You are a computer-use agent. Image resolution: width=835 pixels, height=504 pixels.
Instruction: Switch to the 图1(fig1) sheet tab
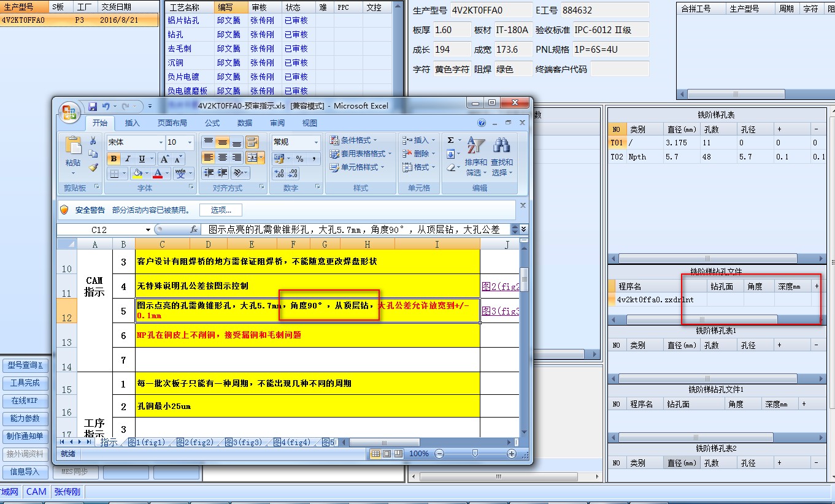click(x=147, y=442)
